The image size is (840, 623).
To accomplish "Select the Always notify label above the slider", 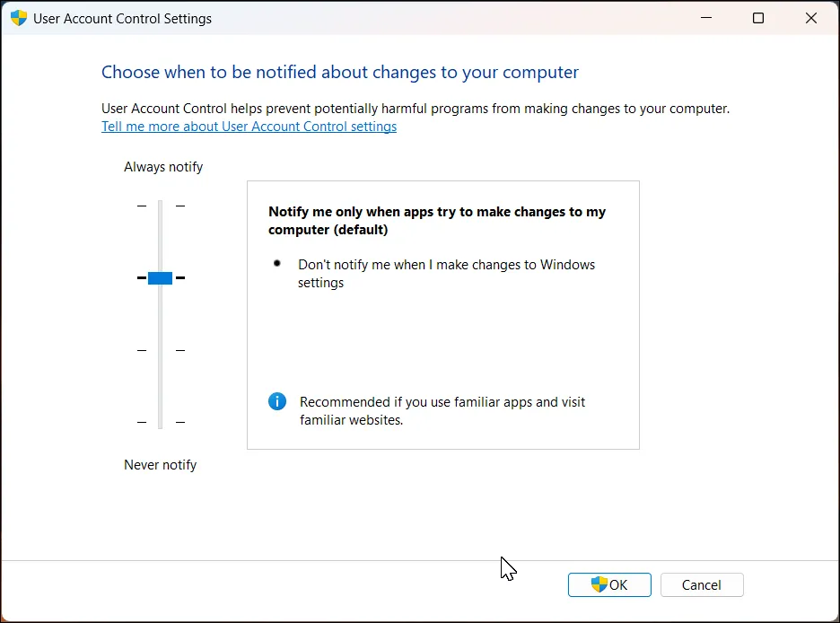I will (163, 166).
